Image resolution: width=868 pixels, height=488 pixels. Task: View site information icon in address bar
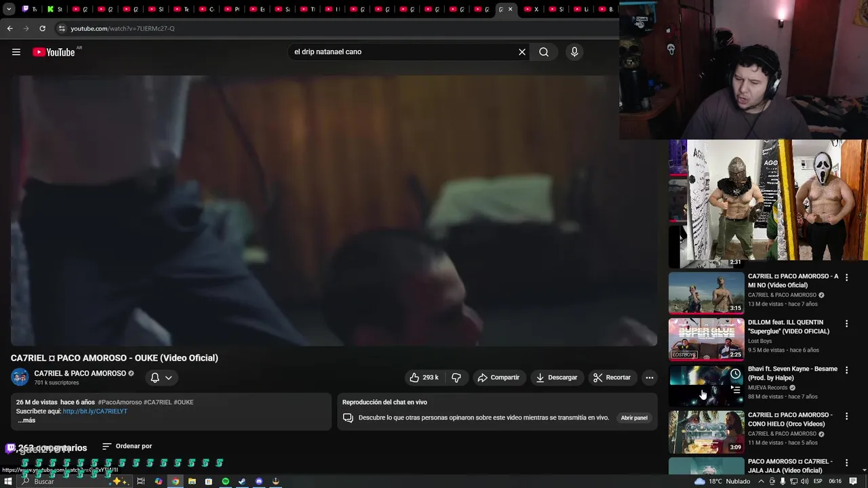pyautogui.click(x=62, y=28)
